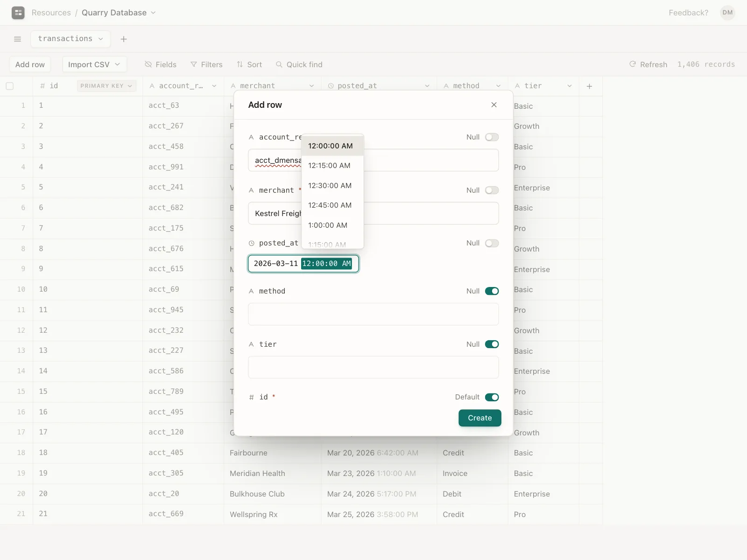
Task: Toggle Default switch for id field
Action: tap(492, 397)
